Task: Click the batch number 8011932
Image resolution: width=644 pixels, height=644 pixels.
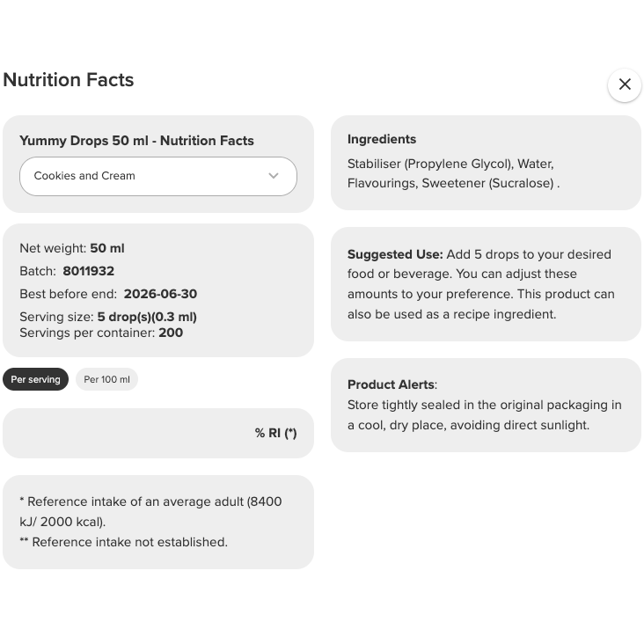Action: coord(88,271)
